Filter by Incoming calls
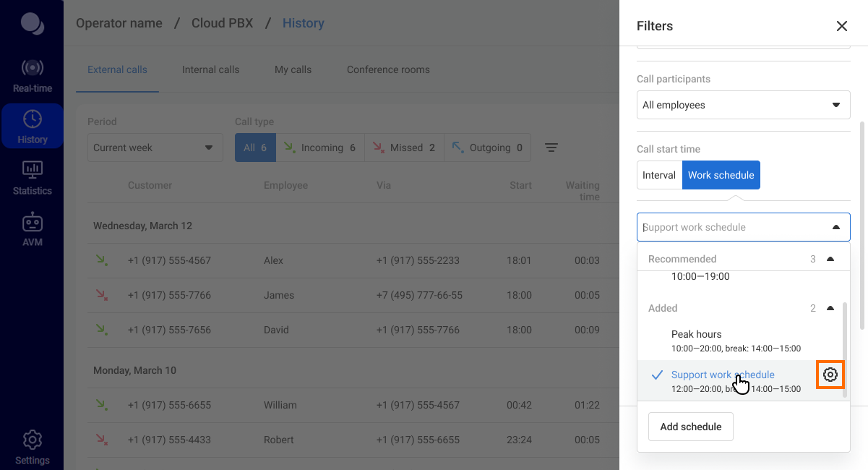Viewport: 868px width, 470px height. 320,148
